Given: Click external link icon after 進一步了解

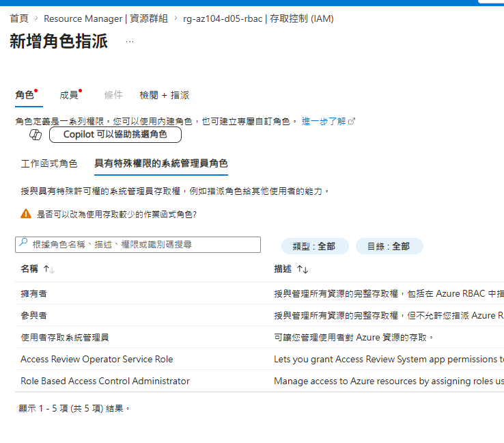Looking at the screenshot, I should [352, 121].
